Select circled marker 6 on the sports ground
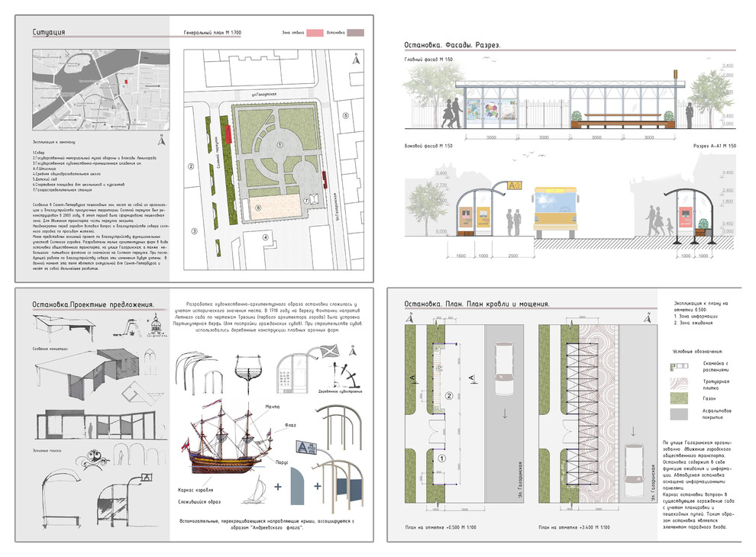The image size is (756, 557). (258, 207)
